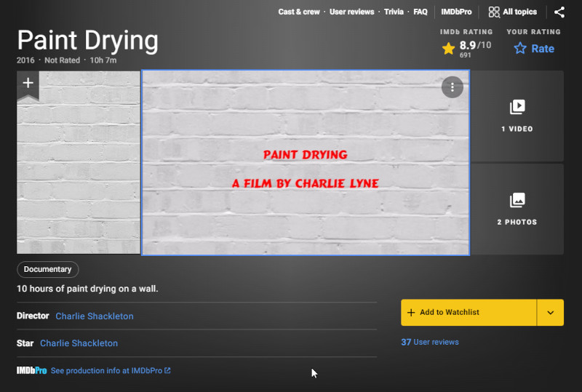Click the blue Rate star outline
Viewport: 582px width, 392px height.
click(x=520, y=49)
